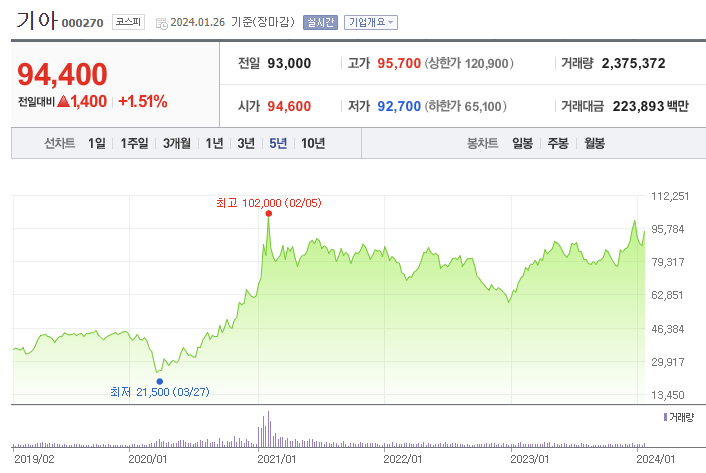Screen dimensions: 706x473
Task: Click the +1.51% change value
Action: tap(143, 101)
